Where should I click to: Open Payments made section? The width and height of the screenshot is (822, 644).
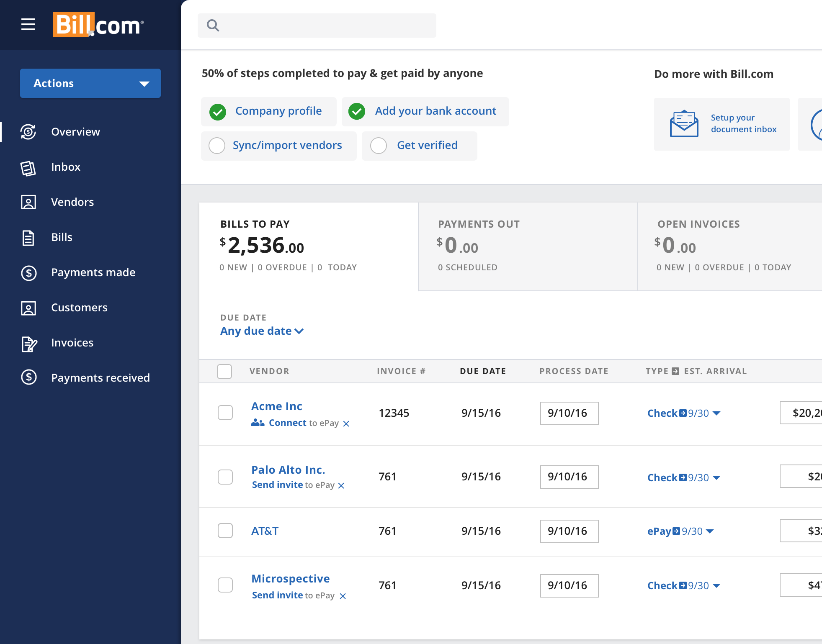[x=93, y=272]
